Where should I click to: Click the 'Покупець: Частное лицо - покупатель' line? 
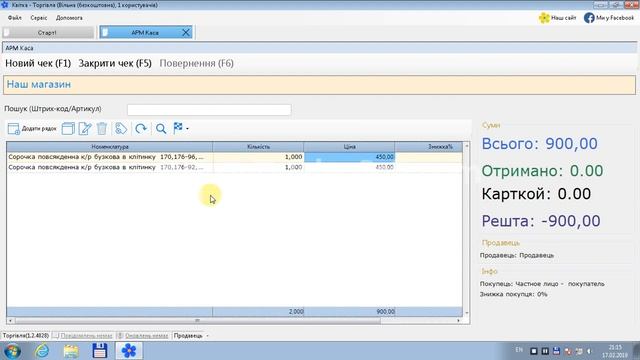(x=542, y=284)
